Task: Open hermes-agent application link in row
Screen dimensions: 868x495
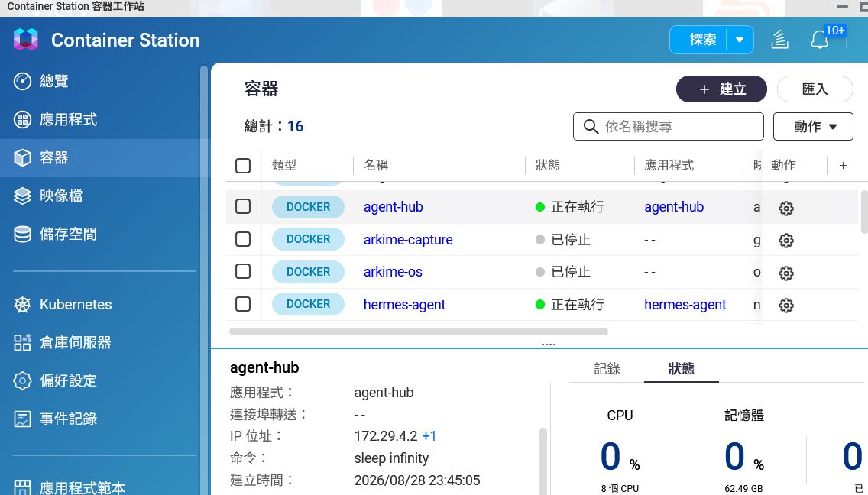Action: [685, 305]
